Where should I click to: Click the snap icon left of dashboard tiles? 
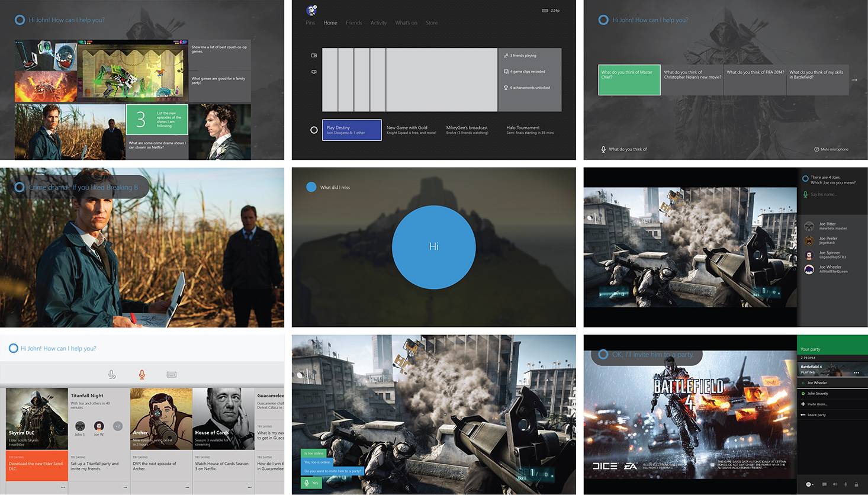tap(314, 56)
